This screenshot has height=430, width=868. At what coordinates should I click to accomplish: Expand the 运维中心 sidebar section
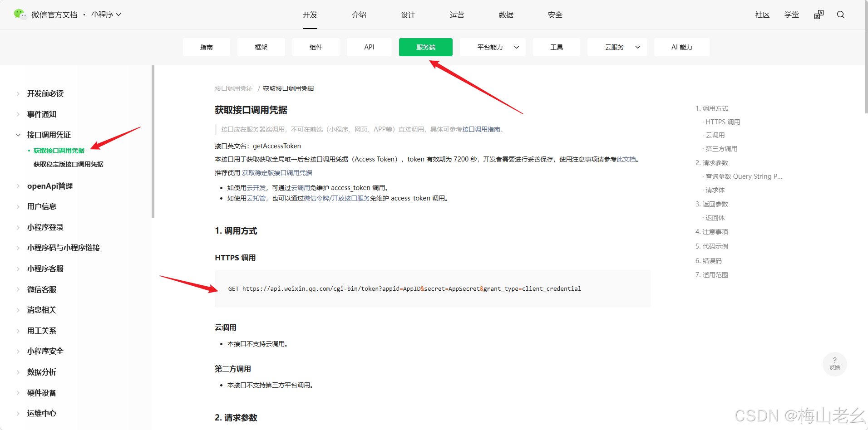pyautogui.click(x=42, y=413)
